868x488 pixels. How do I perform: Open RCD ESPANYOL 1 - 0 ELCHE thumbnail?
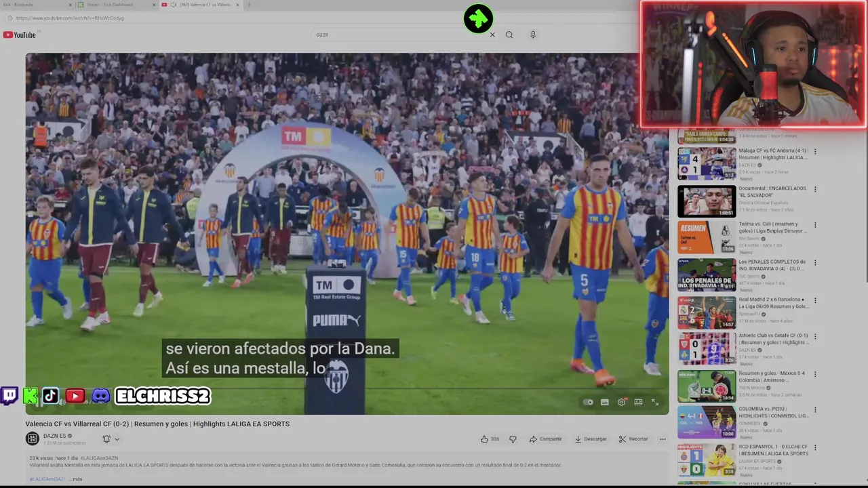(707, 460)
